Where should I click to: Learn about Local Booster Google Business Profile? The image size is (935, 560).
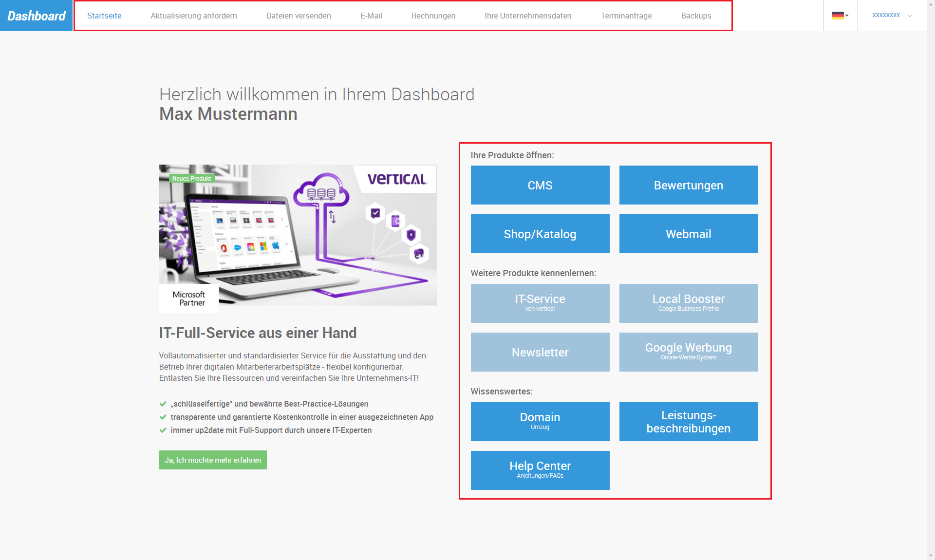pos(688,303)
